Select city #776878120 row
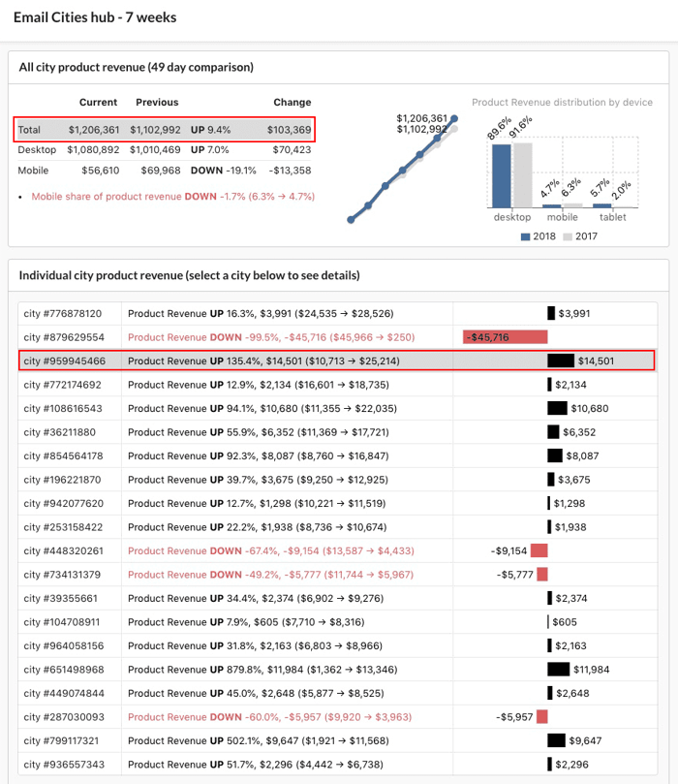Screen dimensions: 678x784 (338, 313)
